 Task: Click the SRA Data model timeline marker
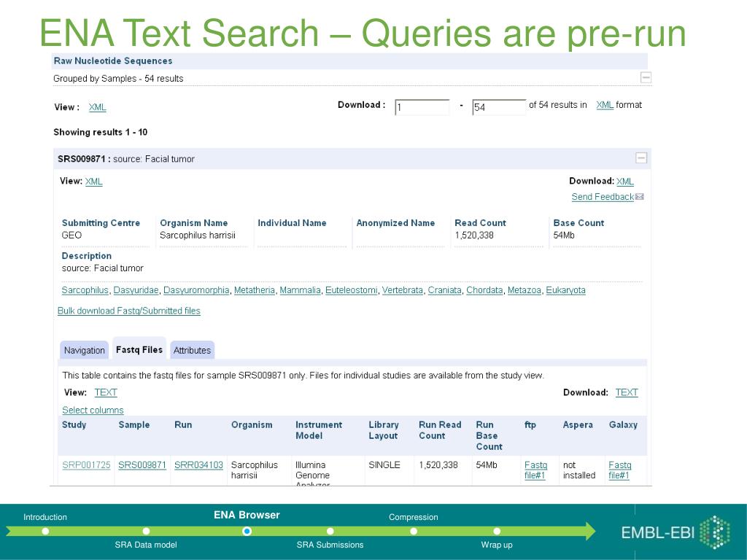[146, 531]
